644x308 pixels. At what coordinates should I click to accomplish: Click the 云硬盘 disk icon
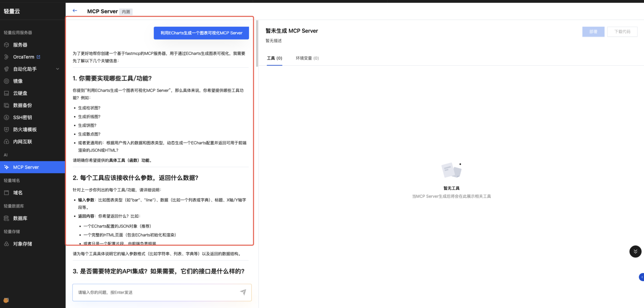click(x=6, y=93)
